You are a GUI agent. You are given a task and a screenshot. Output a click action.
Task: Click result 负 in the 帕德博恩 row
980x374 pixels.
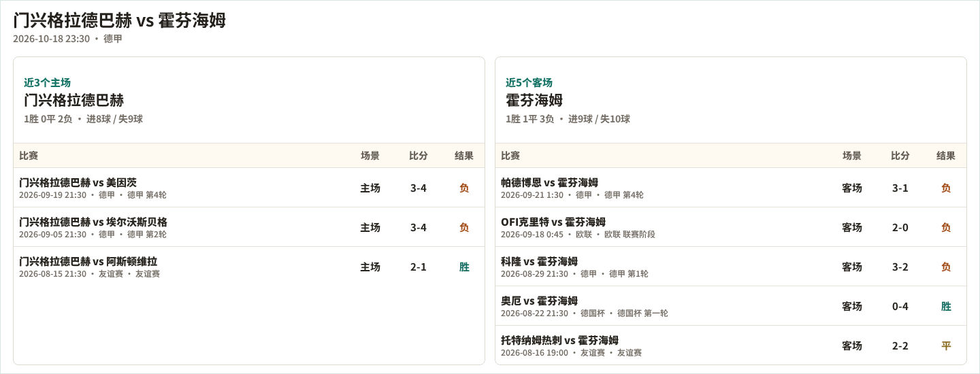pos(946,188)
